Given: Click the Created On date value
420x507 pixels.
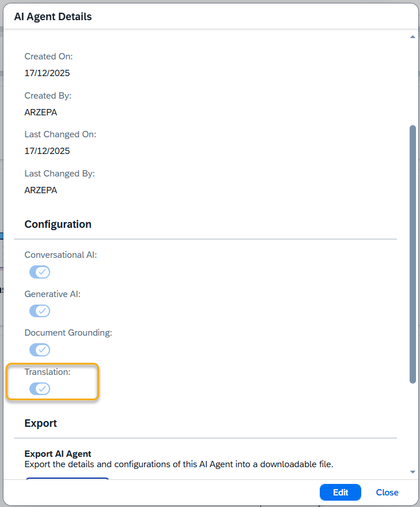Looking at the screenshot, I should click(x=47, y=73).
